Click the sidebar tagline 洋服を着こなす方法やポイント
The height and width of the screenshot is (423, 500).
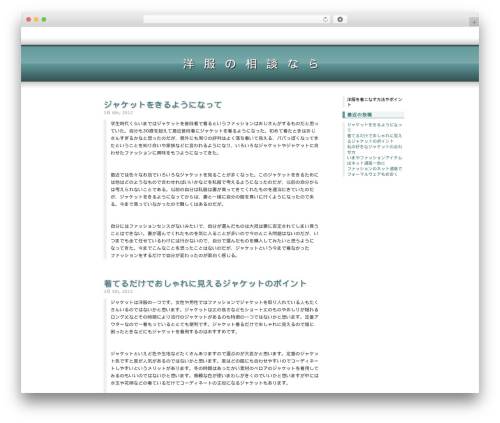[374, 102]
